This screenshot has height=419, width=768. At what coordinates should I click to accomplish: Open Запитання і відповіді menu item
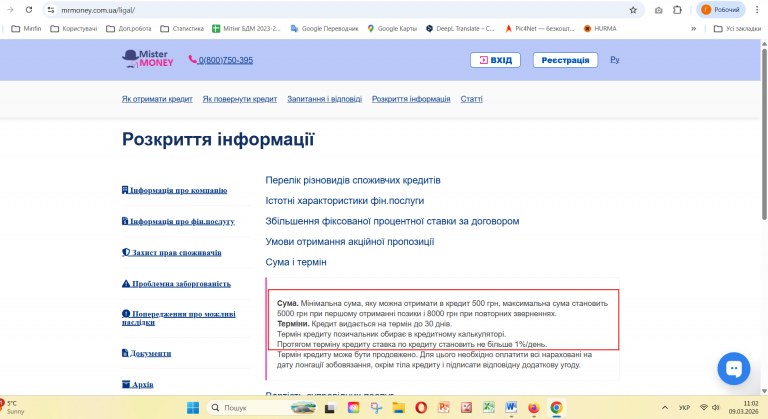click(324, 99)
